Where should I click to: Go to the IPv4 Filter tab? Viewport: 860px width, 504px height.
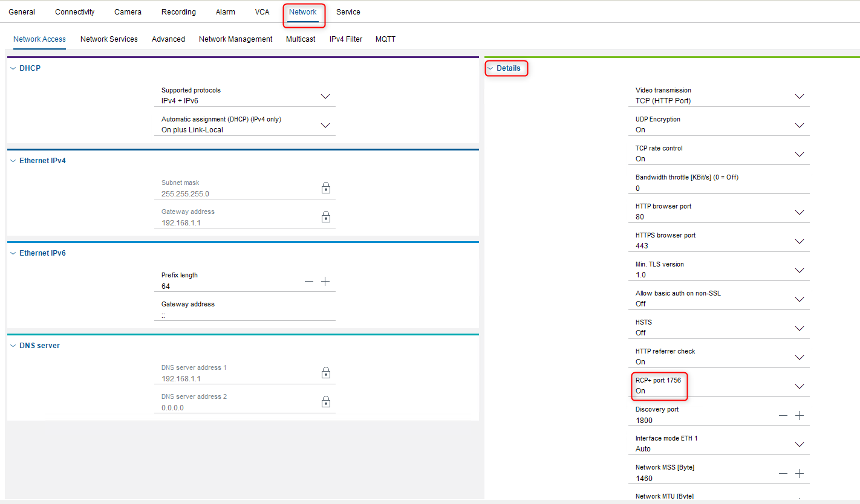tap(346, 39)
